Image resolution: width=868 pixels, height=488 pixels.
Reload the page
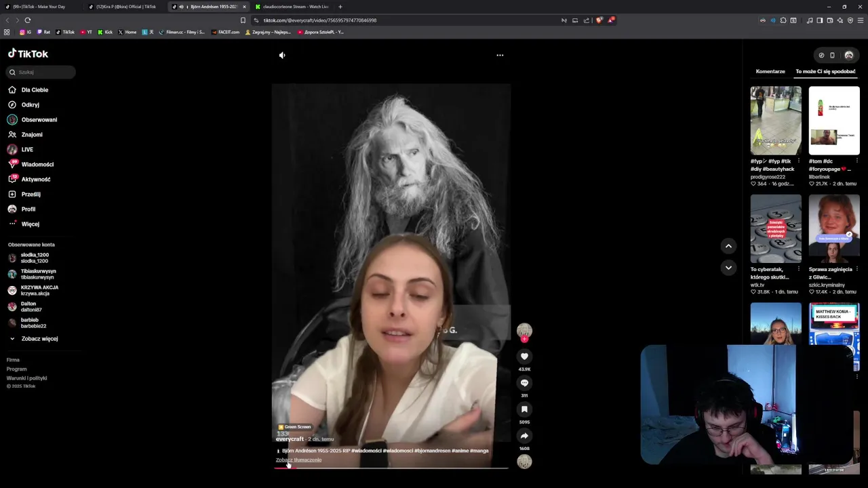tap(28, 20)
